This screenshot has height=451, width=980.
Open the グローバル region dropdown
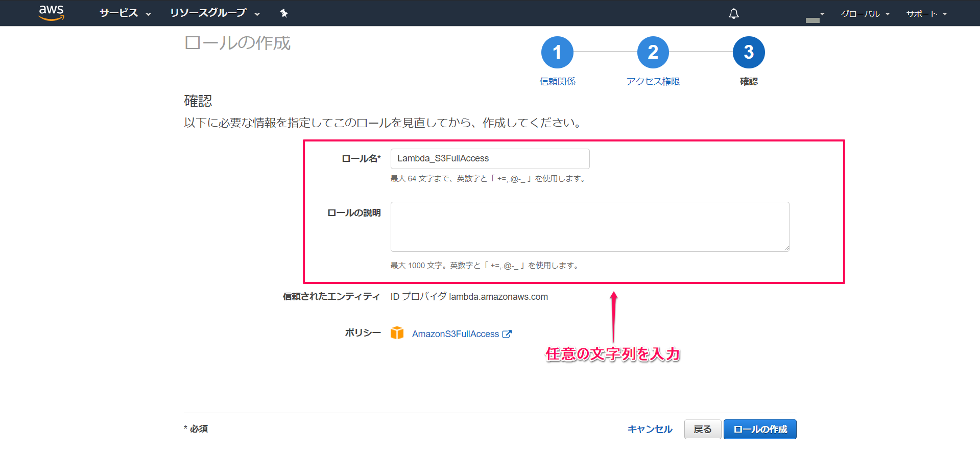[866, 14]
